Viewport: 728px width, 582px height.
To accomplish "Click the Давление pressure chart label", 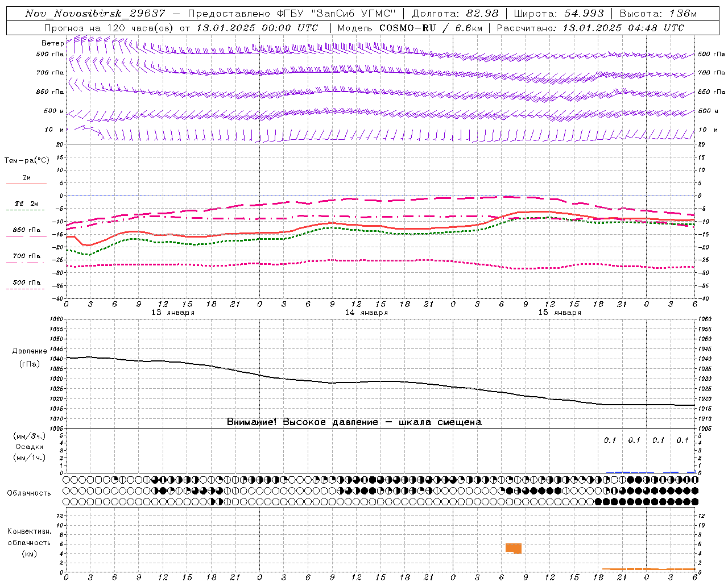I will (30, 351).
